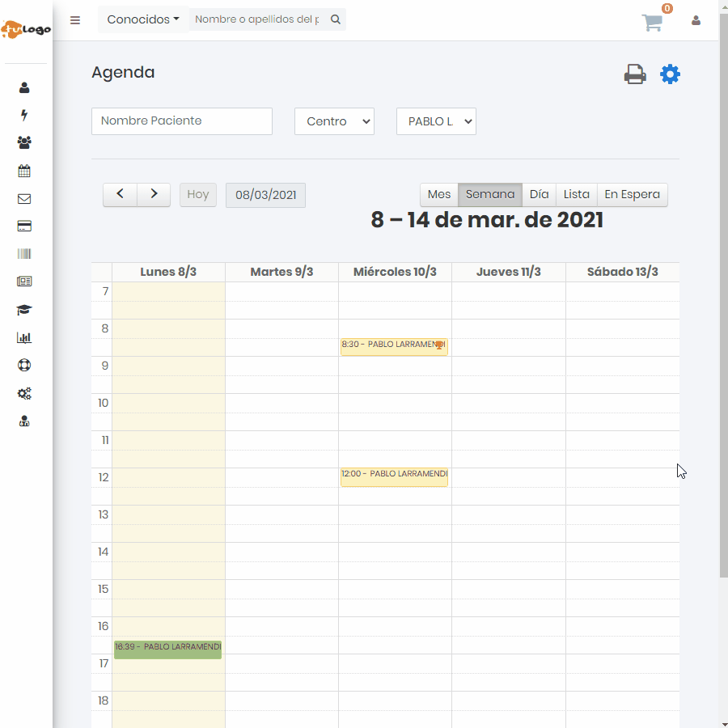Image resolution: width=728 pixels, height=728 pixels.
Task: Open the Centro dropdown
Action: click(x=334, y=121)
